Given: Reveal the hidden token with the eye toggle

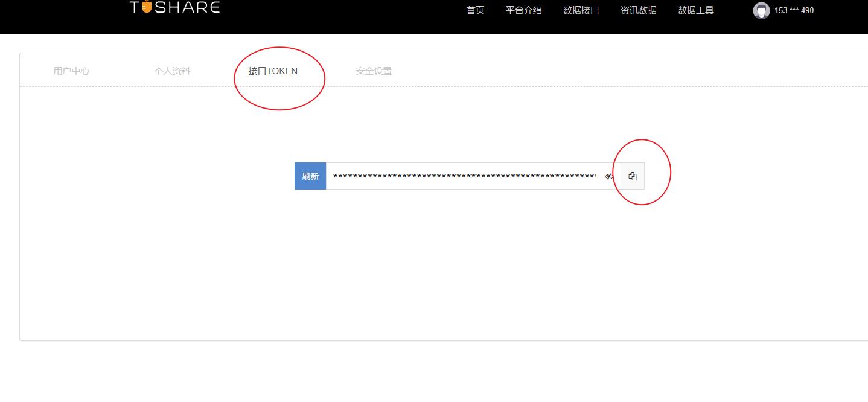Looking at the screenshot, I should point(610,176).
